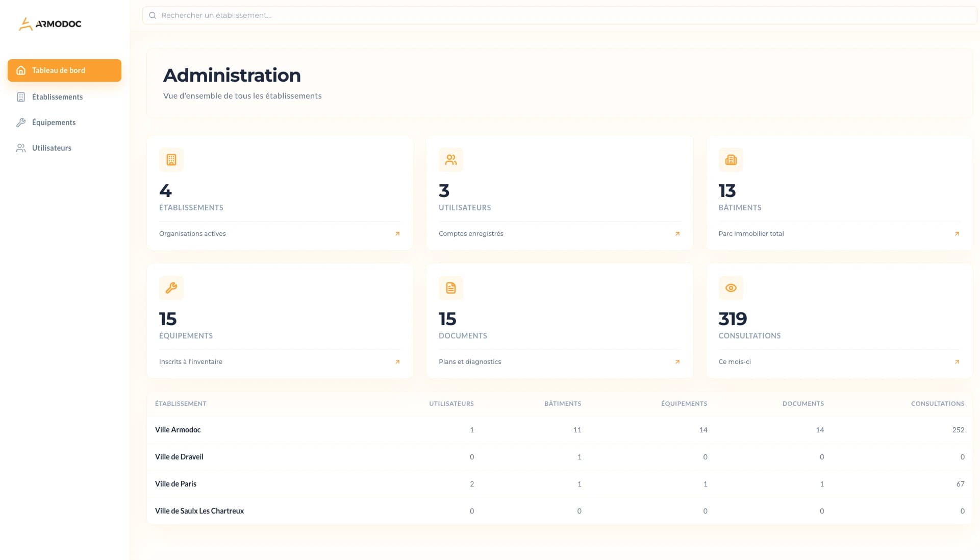The width and height of the screenshot is (980, 560).
Task: Open arrow beside Parc immobilier total
Action: [x=957, y=234]
